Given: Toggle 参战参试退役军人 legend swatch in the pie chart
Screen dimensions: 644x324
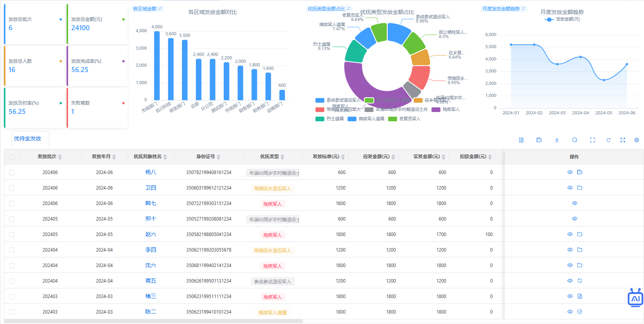Looking at the screenshot, I should [320, 100].
